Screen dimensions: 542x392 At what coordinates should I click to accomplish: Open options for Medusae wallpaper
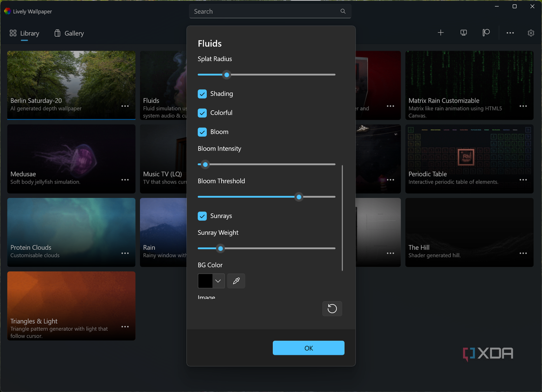[x=125, y=180]
